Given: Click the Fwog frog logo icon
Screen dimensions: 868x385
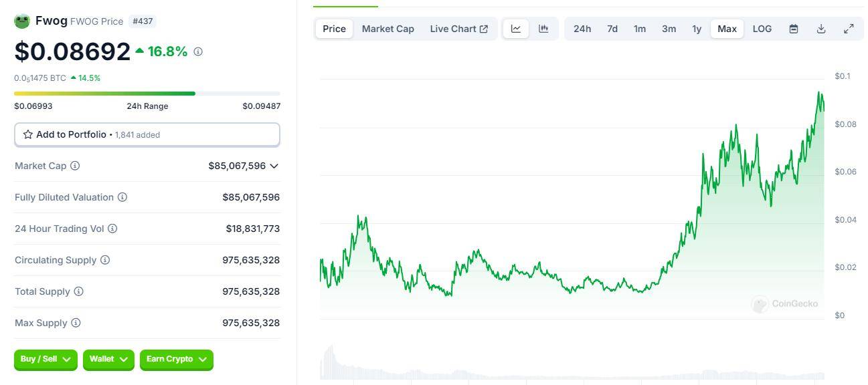Looking at the screenshot, I should (22, 21).
